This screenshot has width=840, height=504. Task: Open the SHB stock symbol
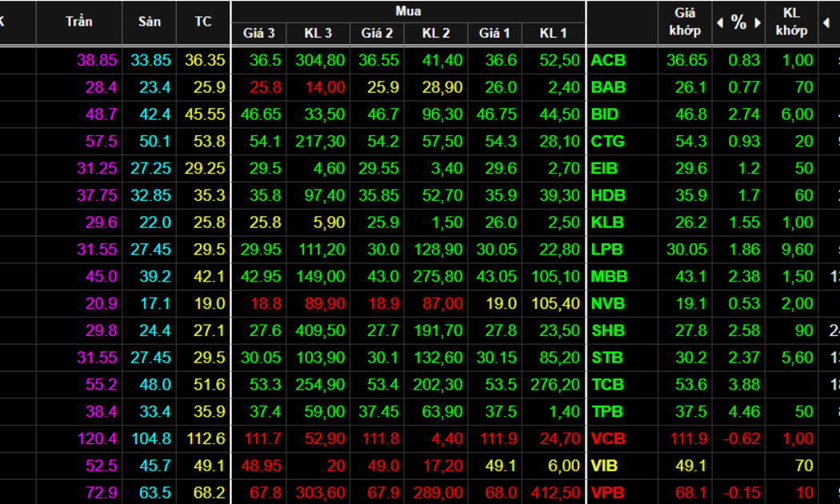pos(608,330)
